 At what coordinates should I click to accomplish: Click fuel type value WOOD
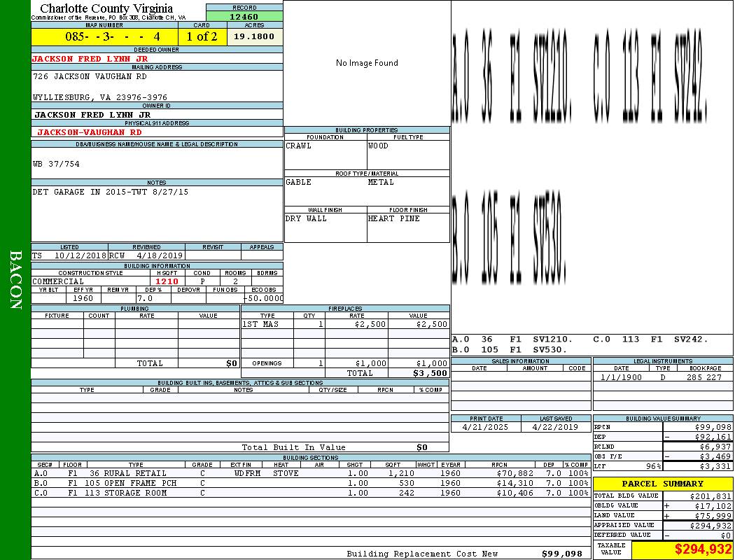(x=378, y=146)
